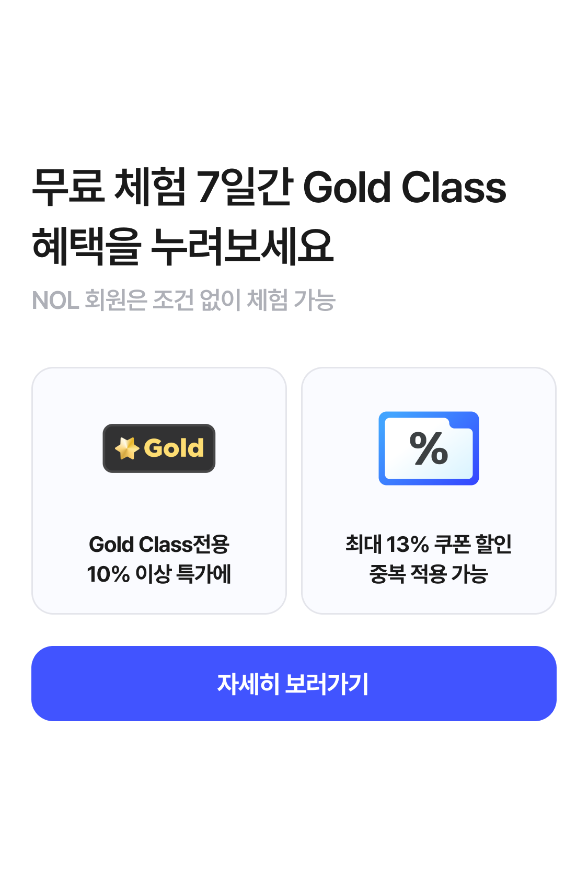
Task: Click "체험 가능" at the subtitle's end
Action: coord(291,301)
